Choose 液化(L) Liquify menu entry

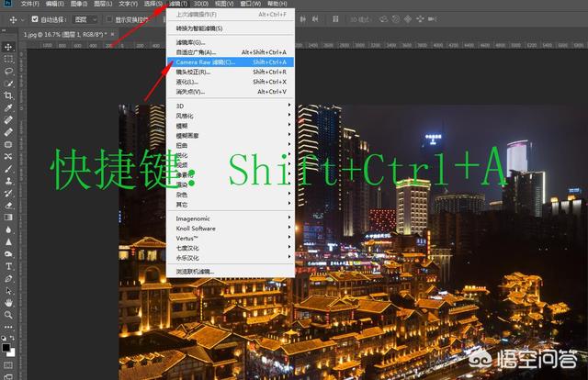[231, 82]
